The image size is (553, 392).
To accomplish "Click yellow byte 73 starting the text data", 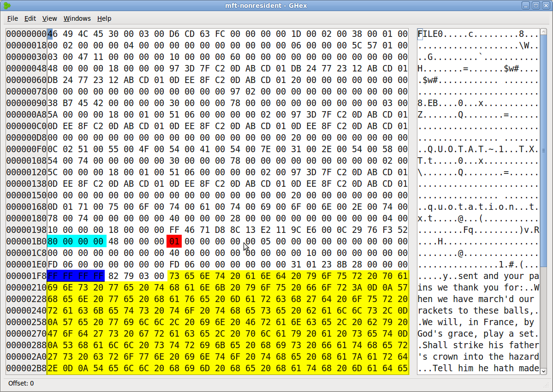I will (174, 276).
